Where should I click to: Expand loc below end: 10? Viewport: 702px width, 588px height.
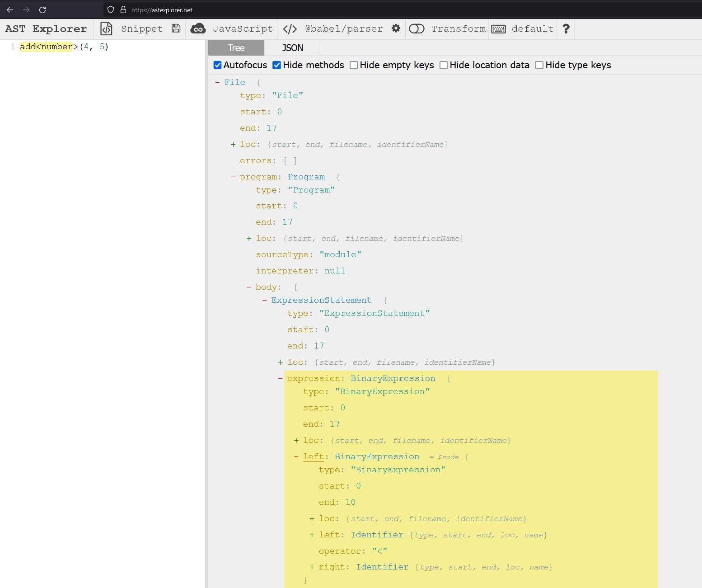pyautogui.click(x=312, y=518)
